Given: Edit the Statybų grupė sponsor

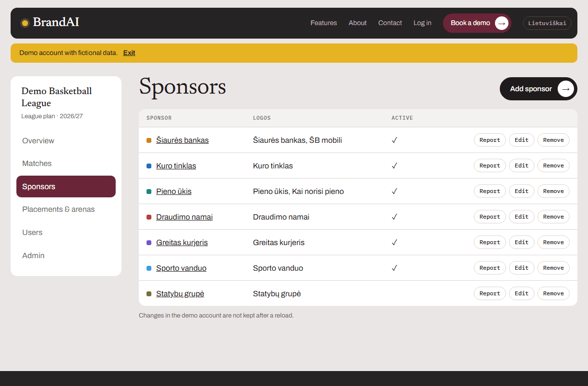Looking at the screenshot, I should click(521, 293).
